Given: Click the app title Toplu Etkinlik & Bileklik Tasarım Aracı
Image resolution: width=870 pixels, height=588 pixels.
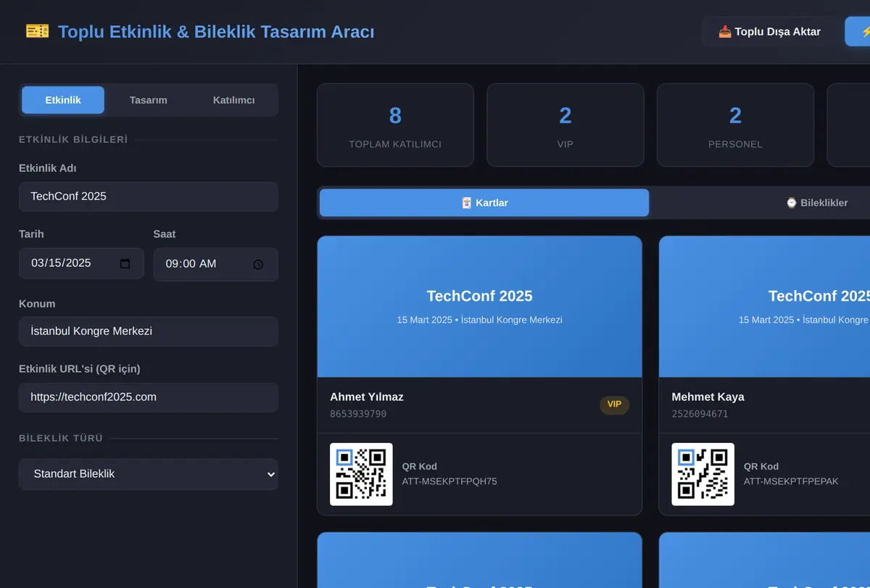Looking at the screenshot, I should pos(216,32).
